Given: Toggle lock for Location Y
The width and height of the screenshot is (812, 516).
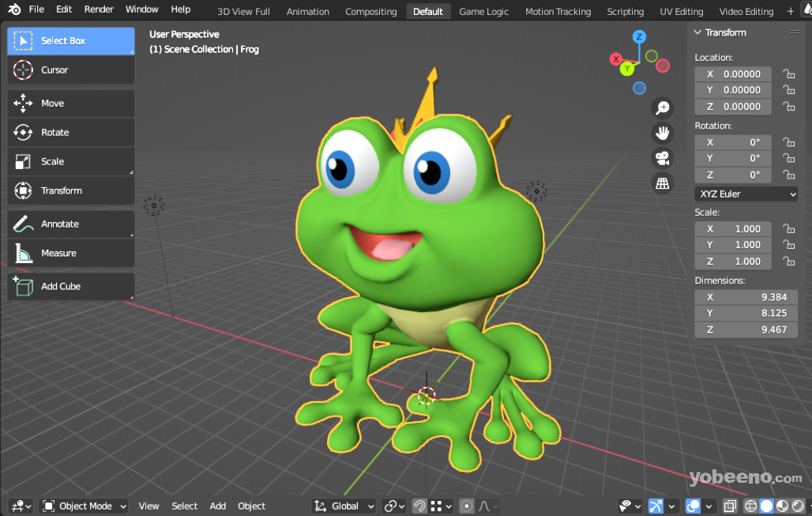Looking at the screenshot, I should [x=788, y=90].
